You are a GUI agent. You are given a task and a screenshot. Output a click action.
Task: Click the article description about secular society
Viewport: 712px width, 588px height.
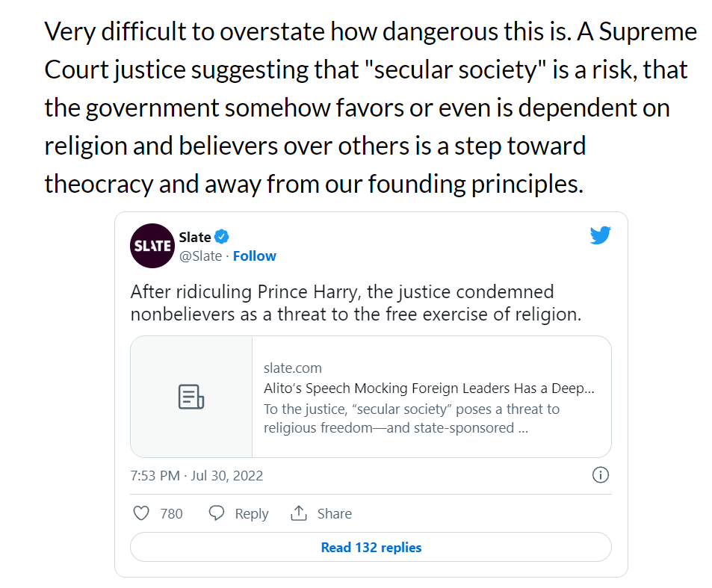[411, 418]
